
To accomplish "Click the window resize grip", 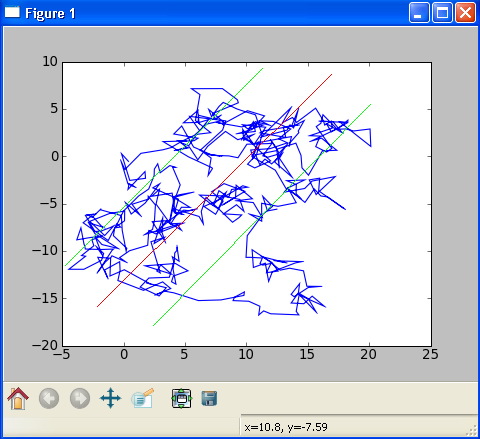I will (471, 430).
